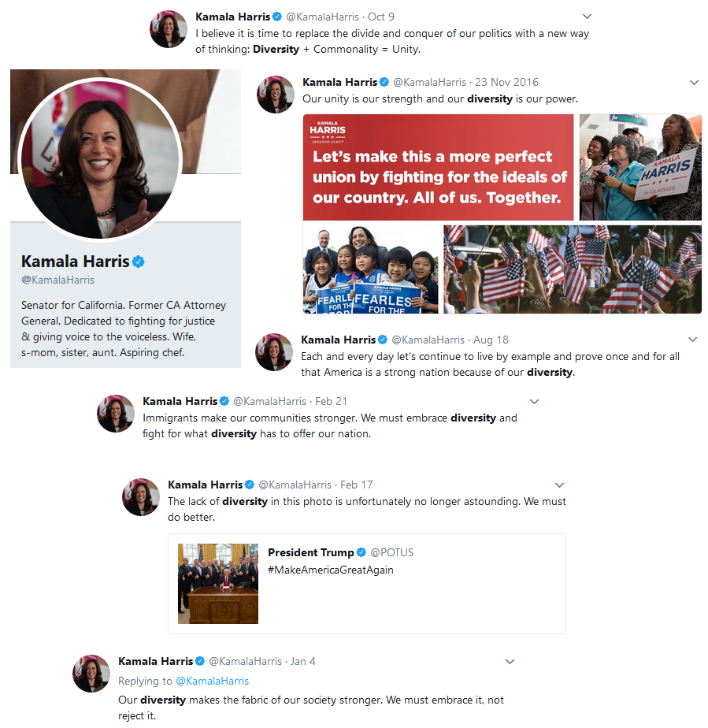
Task: Expand the Jan 4 tweet options chevron
Action: pyautogui.click(x=510, y=662)
